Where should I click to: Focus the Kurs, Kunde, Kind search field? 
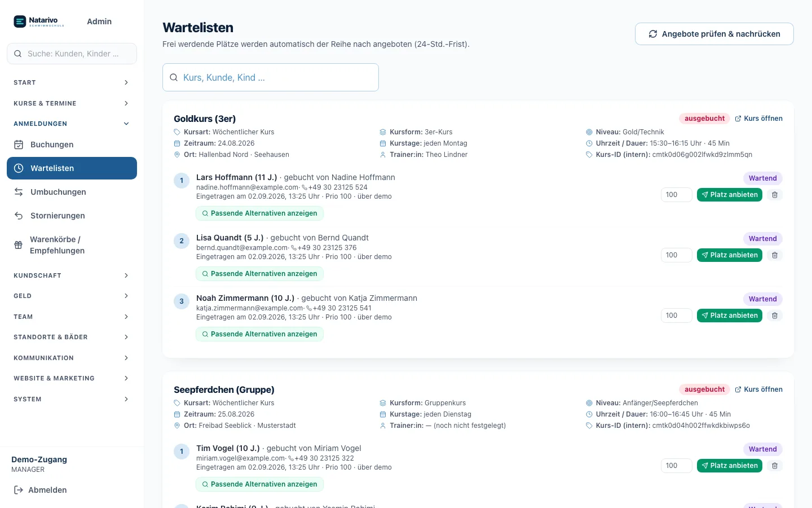[271, 77]
